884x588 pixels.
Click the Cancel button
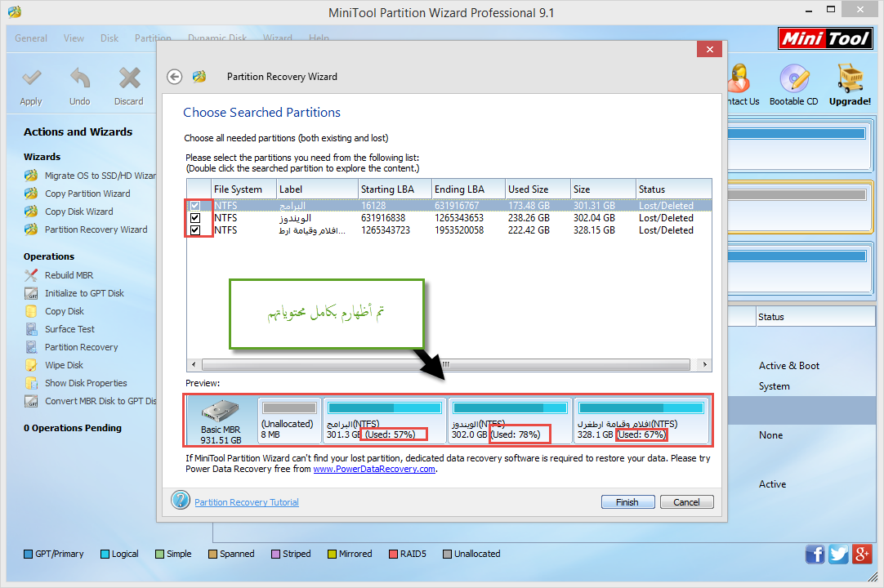click(x=686, y=501)
